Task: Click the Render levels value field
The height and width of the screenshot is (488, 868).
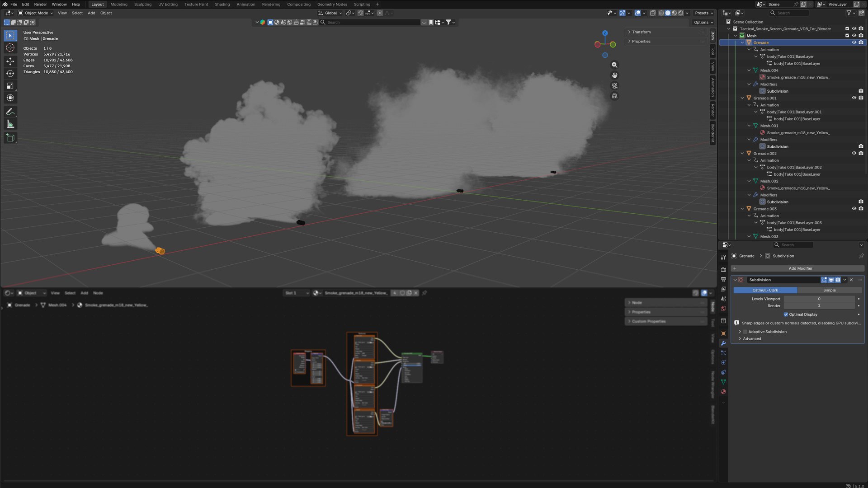Action: point(819,306)
